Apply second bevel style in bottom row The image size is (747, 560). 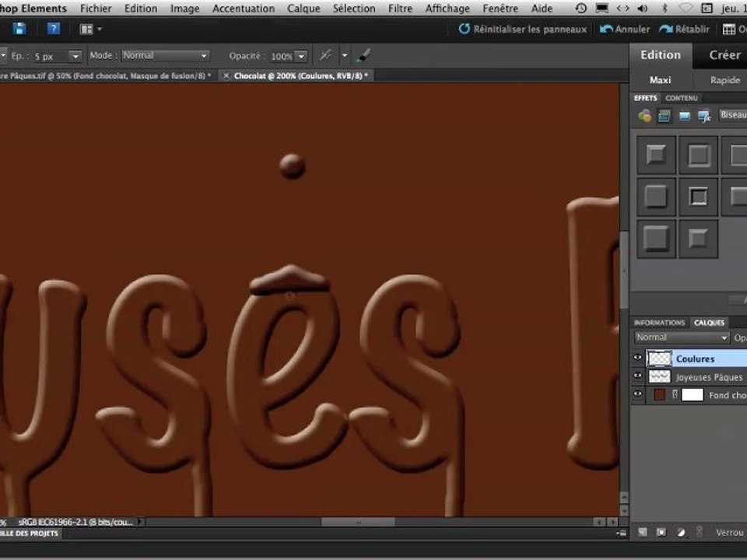tap(698, 239)
